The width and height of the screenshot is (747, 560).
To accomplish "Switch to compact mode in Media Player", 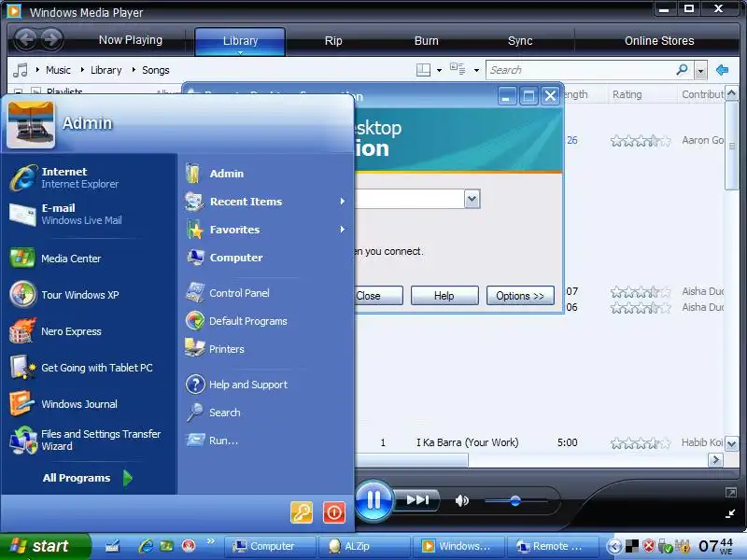I will [730, 513].
